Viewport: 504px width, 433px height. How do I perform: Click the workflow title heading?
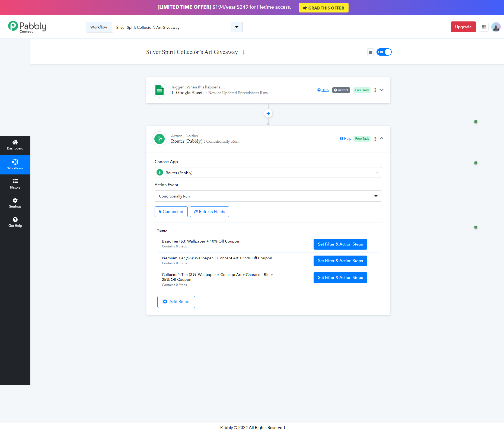coord(192,52)
